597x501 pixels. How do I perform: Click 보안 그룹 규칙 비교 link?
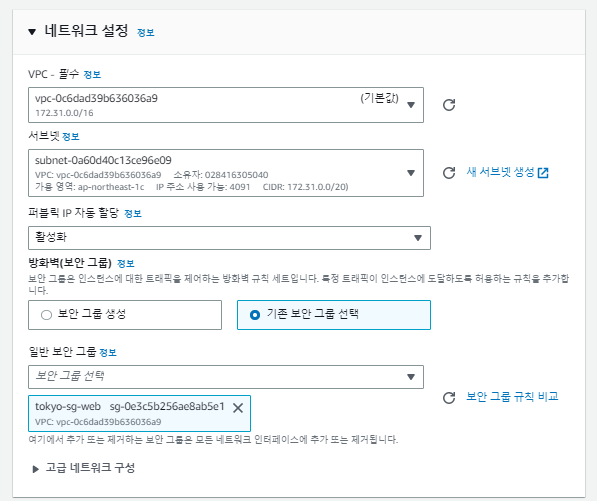tap(512, 397)
